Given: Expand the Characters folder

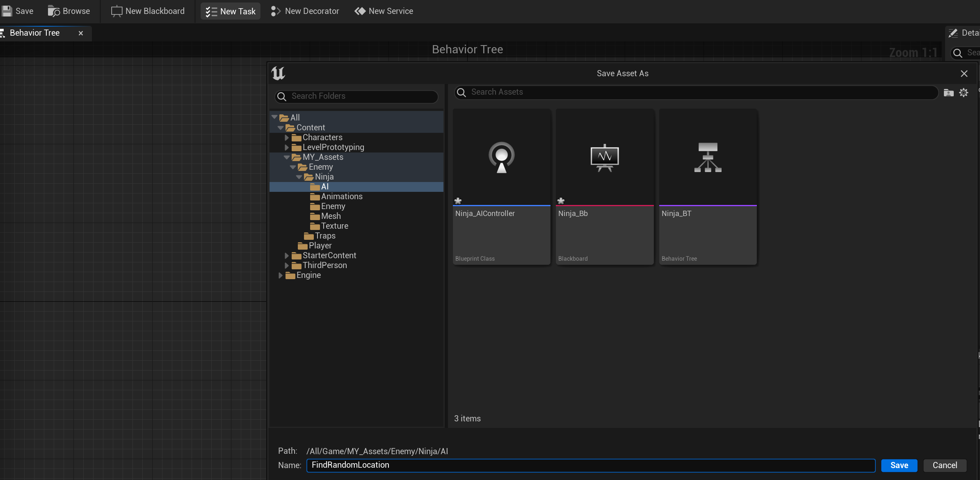Looking at the screenshot, I should pos(287,138).
